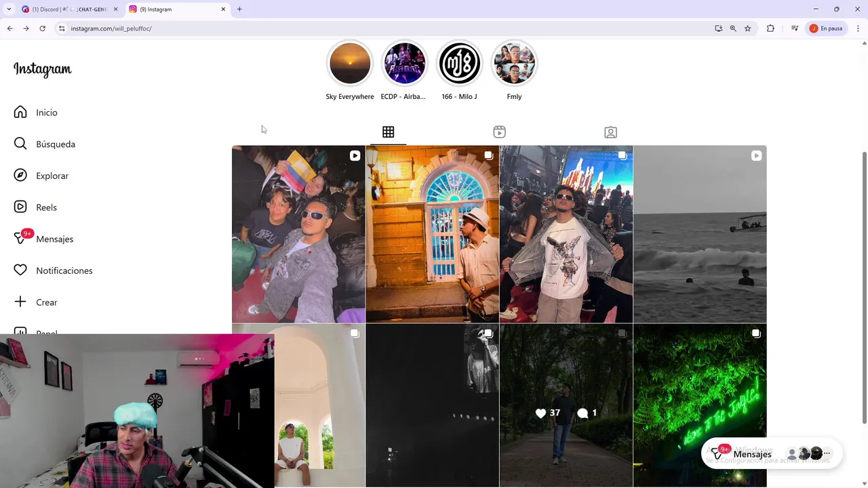Open Explorar in the sidebar

coord(41,176)
